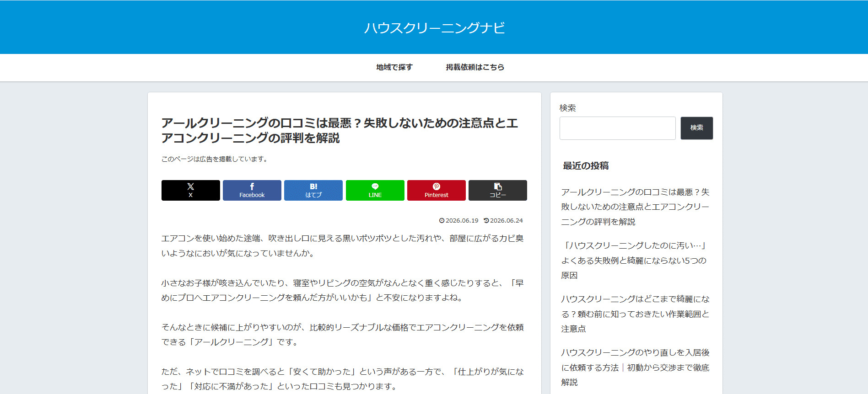Open the 掲載依頼はこちら menu item

click(475, 67)
